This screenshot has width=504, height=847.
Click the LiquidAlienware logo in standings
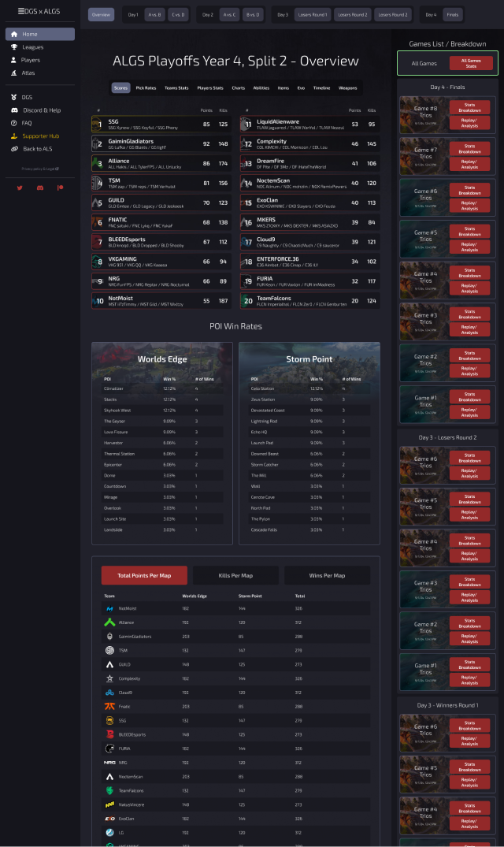coord(245,124)
